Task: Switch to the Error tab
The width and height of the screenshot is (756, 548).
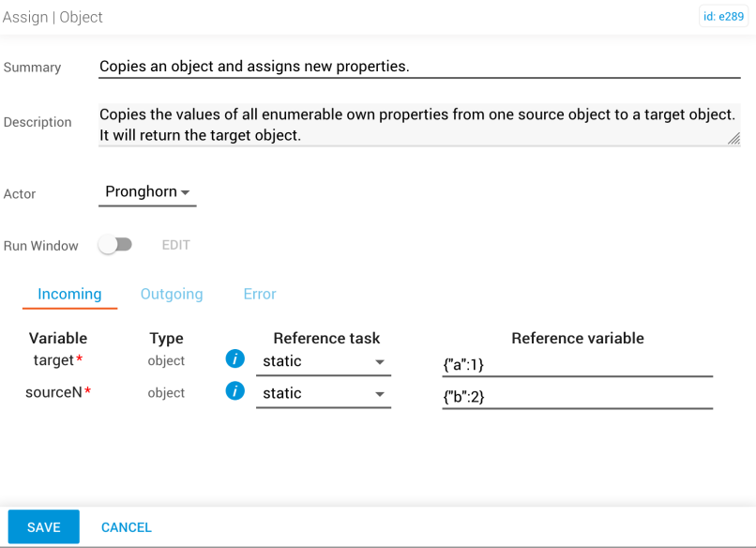Action: point(260,294)
